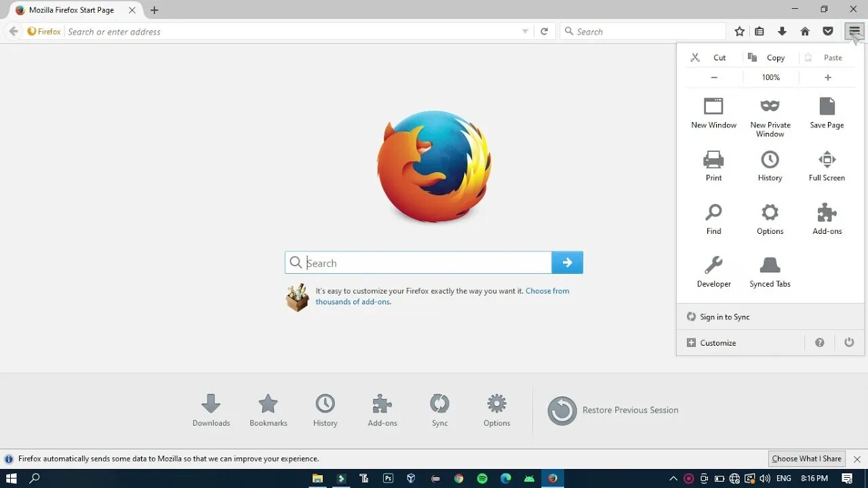Open the Help menu question icon
The height and width of the screenshot is (488, 868).
tap(819, 342)
